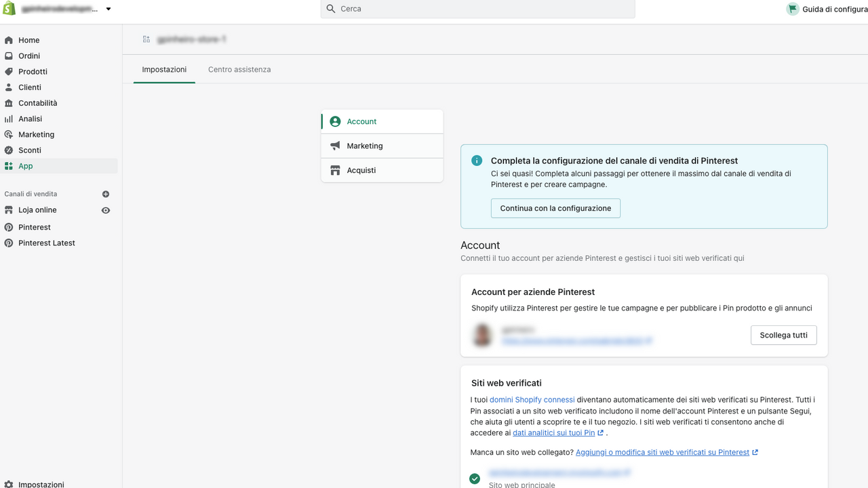Open the Pinterest sales channel
Screen dimensions: 868x488
tap(35, 227)
